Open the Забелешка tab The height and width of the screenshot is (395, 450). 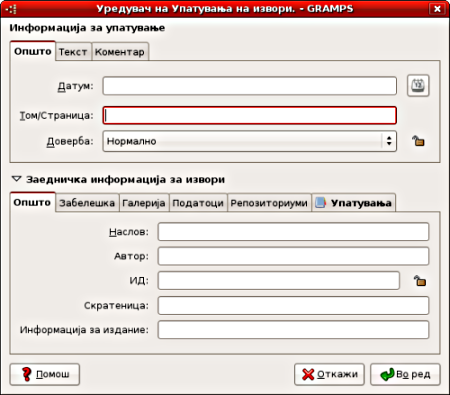click(87, 203)
